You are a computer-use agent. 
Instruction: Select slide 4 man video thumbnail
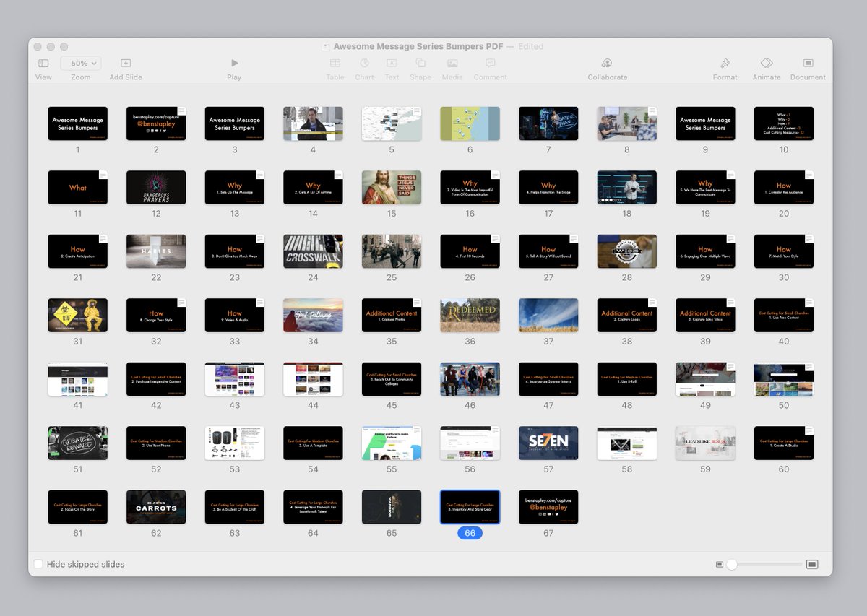pos(313,123)
